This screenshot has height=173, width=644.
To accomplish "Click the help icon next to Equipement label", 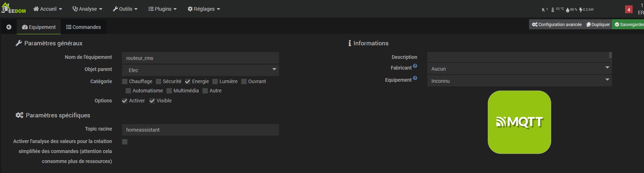I will tap(415, 78).
